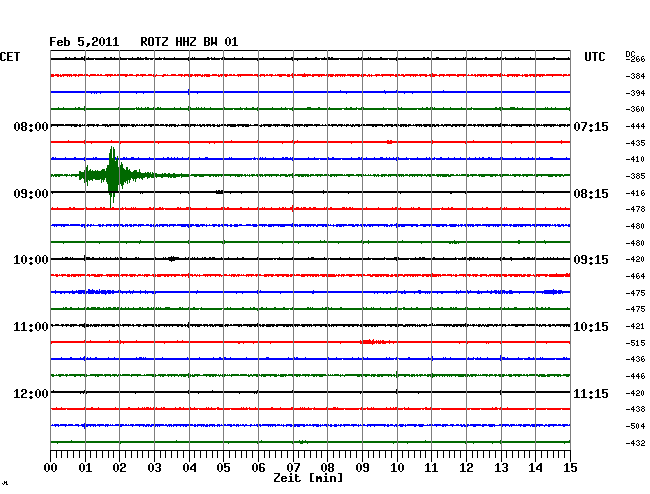
Task: Click the UTC time label '08:15'
Action: point(591,194)
